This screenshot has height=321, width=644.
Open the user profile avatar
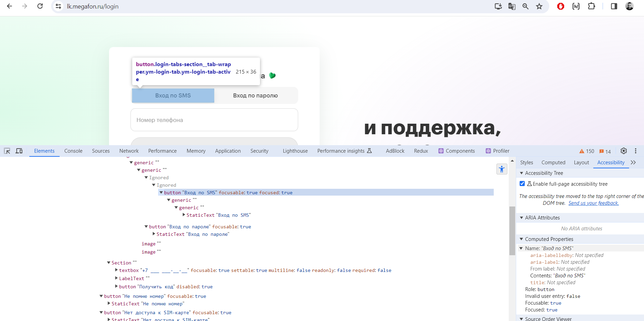tap(629, 6)
